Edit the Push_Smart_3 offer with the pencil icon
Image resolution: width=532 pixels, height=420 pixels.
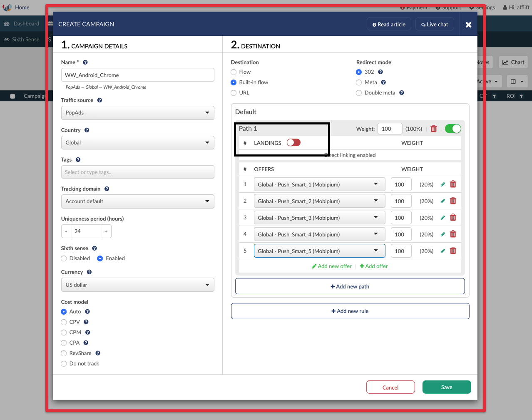(443, 218)
